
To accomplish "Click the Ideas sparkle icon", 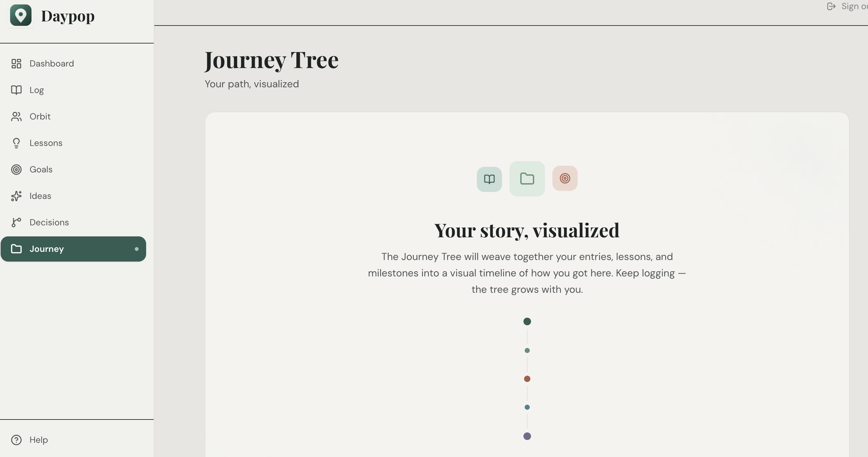I will [x=16, y=196].
